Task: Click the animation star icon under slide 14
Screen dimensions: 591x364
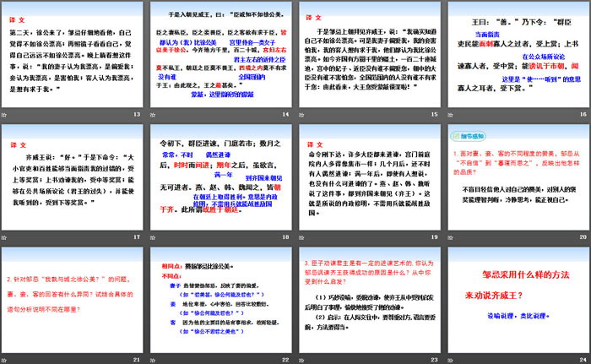Action: coord(153,115)
